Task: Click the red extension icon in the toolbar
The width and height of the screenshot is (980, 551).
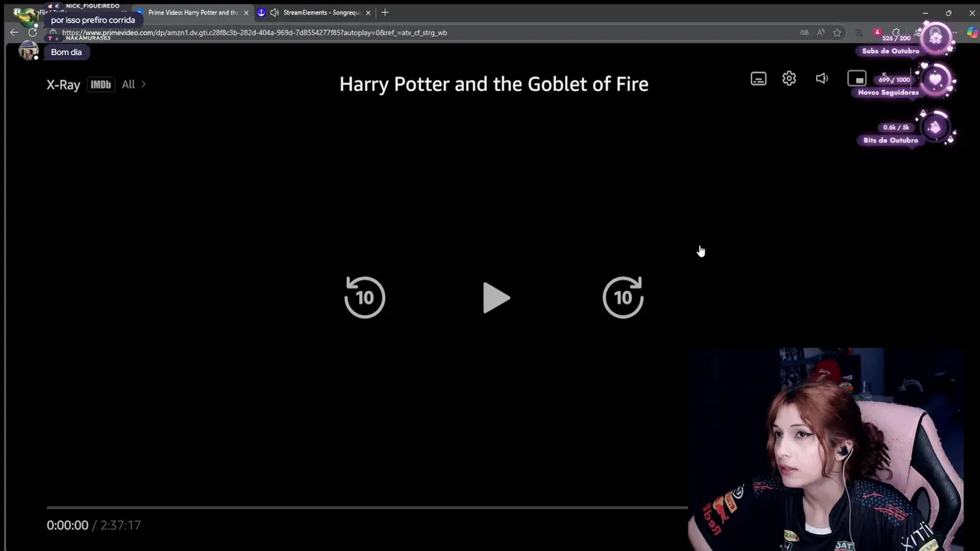Action: click(x=877, y=32)
